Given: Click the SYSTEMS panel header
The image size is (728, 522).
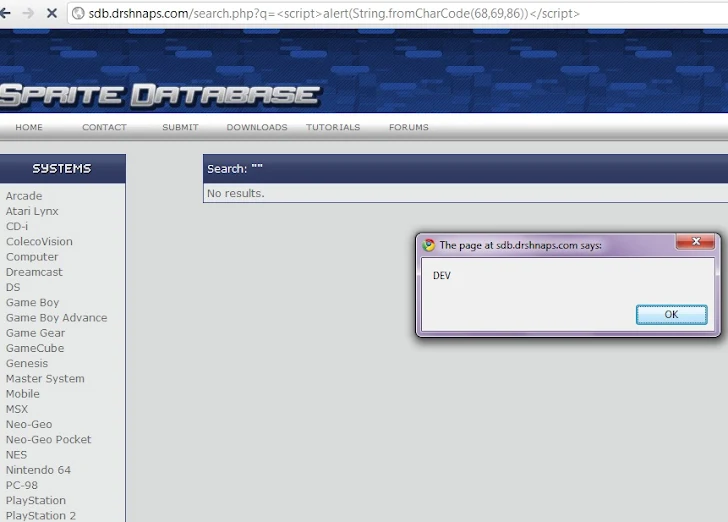Looking at the screenshot, I should 62,169.
